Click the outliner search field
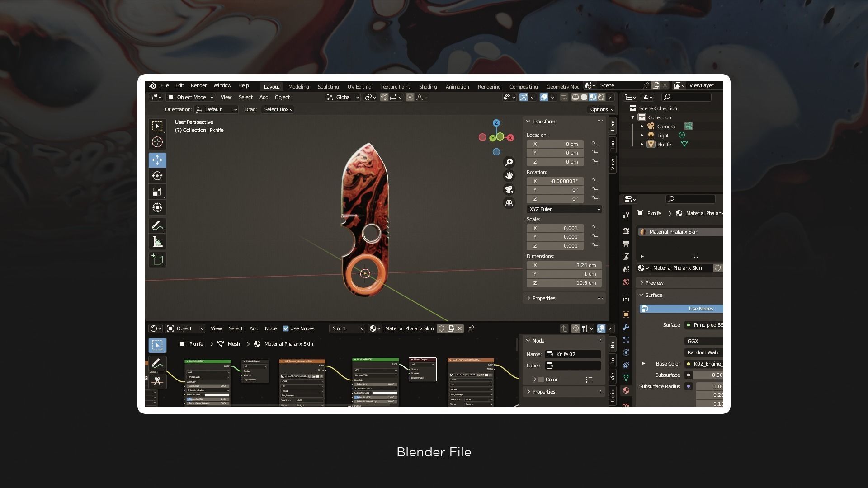The height and width of the screenshot is (488, 868). 686,97
